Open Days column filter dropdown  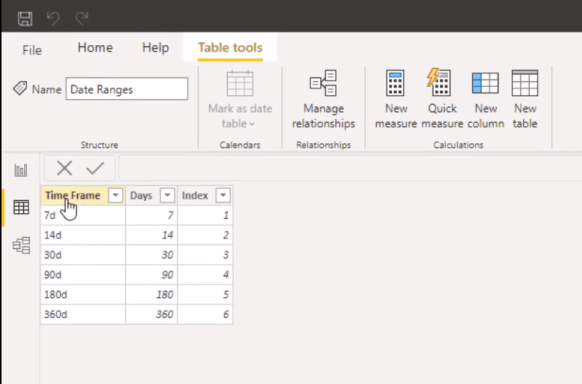167,195
